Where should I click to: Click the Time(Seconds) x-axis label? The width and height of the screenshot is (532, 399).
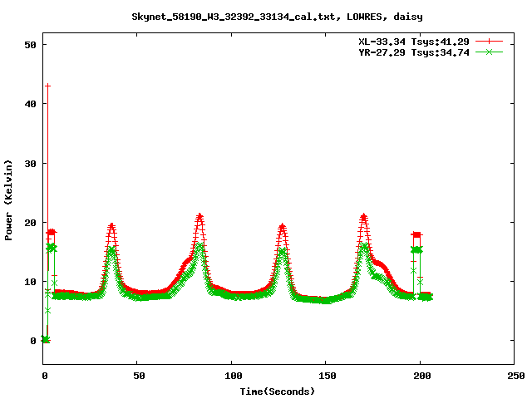point(278,392)
